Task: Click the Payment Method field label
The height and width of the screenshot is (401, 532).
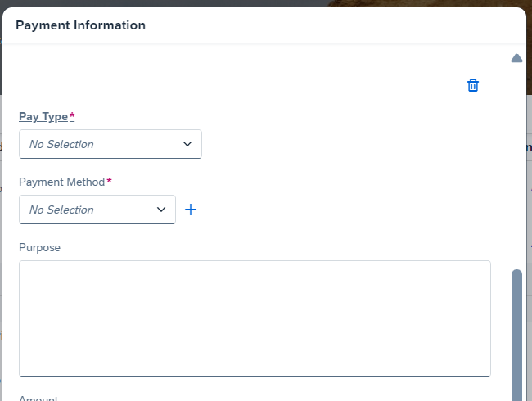Action: coord(61,182)
